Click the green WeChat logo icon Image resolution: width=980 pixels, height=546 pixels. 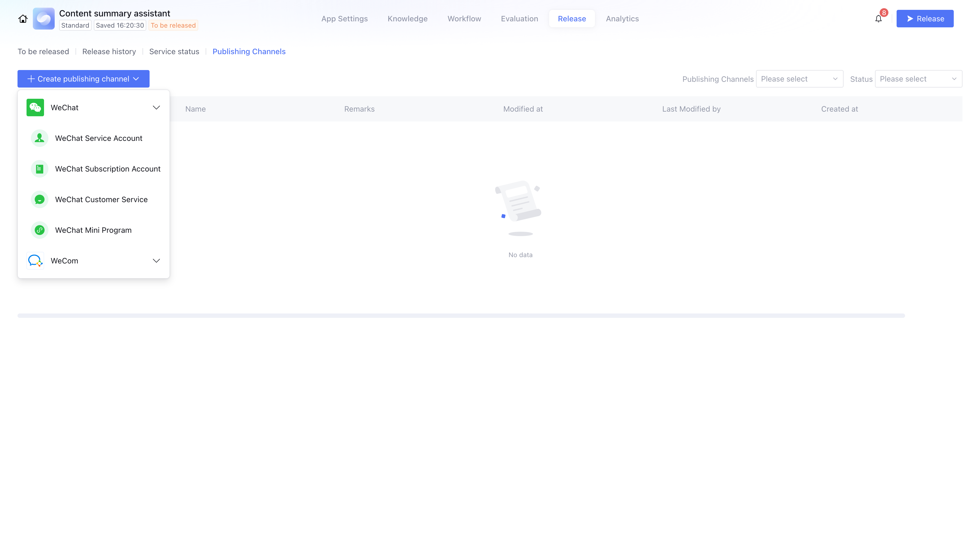35,108
